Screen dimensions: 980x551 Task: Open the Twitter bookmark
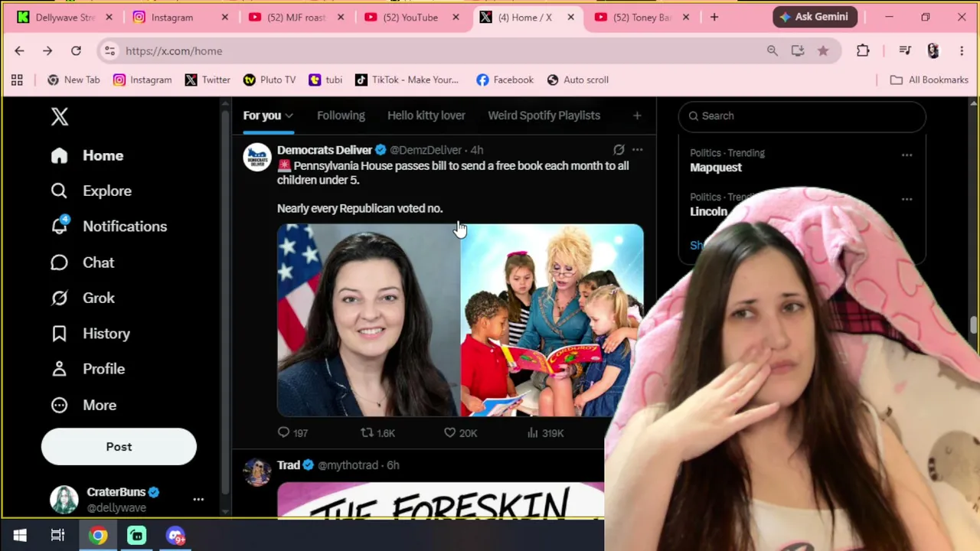(x=207, y=80)
